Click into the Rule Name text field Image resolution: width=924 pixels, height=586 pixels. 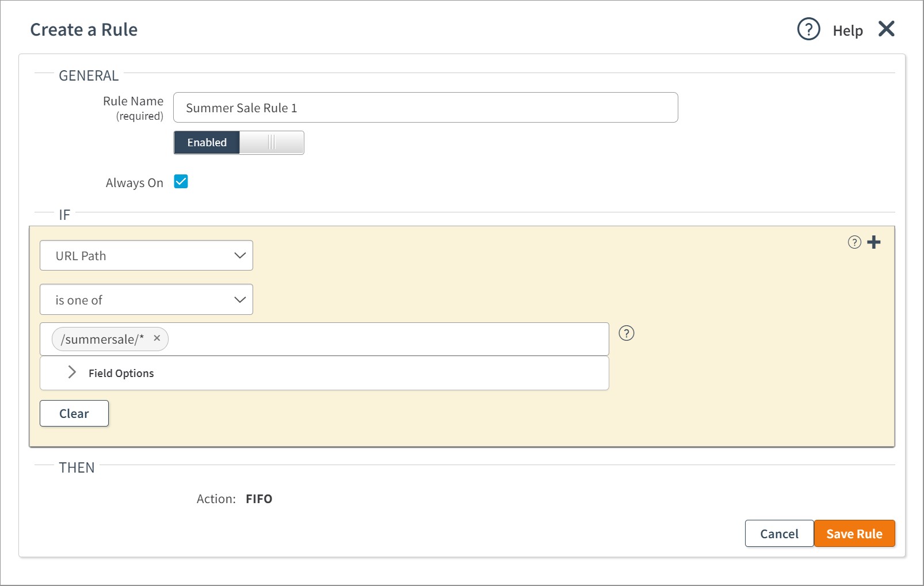(x=426, y=108)
